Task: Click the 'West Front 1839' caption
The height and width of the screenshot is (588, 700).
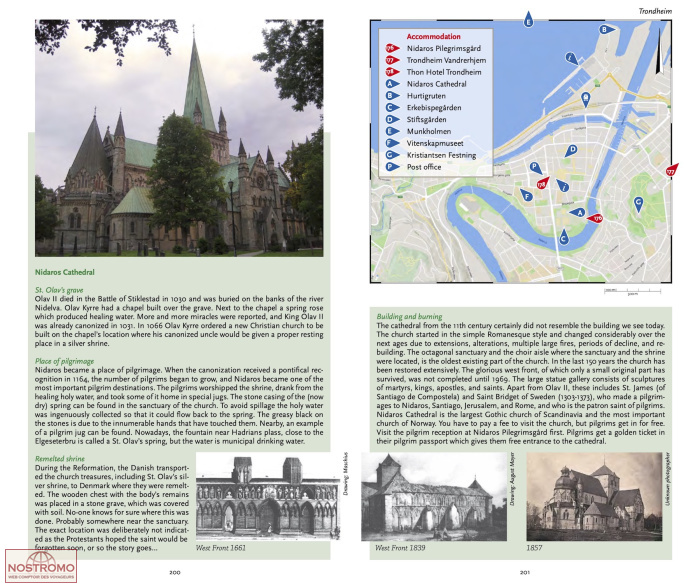Action: 400,547
